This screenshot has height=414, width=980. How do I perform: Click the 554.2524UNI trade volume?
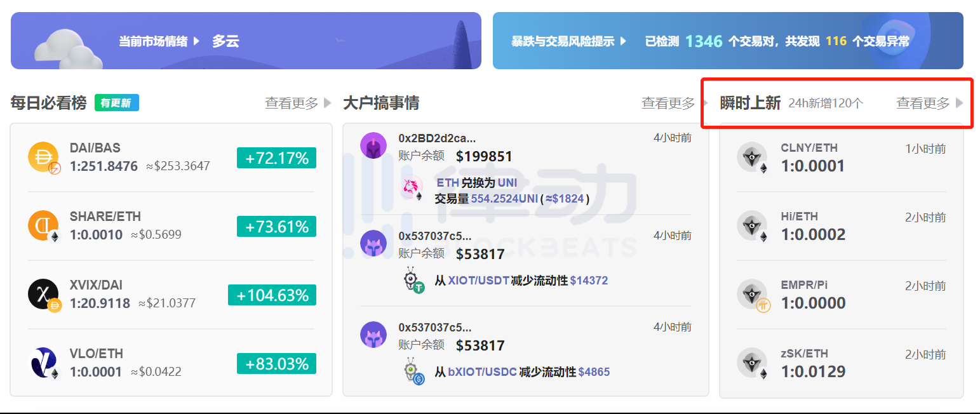pos(504,199)
